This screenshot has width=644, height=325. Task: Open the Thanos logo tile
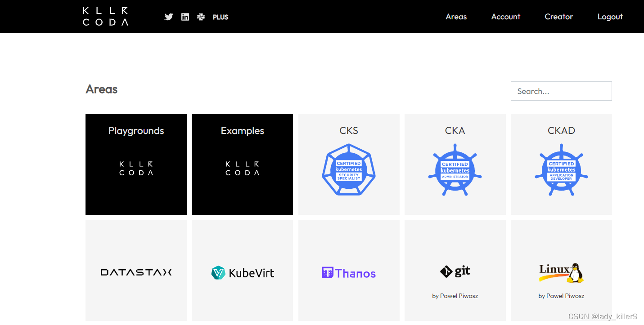[349, 270]
